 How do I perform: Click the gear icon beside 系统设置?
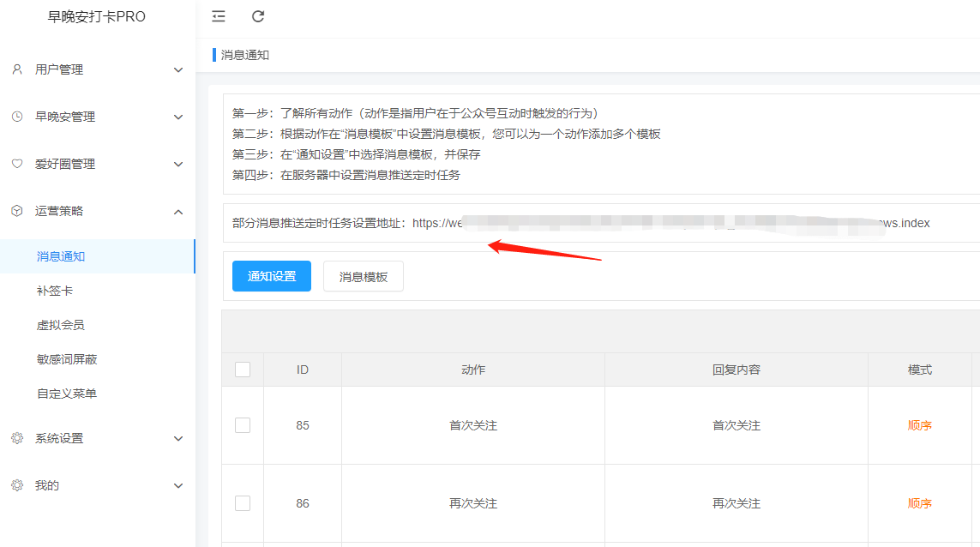pyautogui.click(x=17, y=438)
